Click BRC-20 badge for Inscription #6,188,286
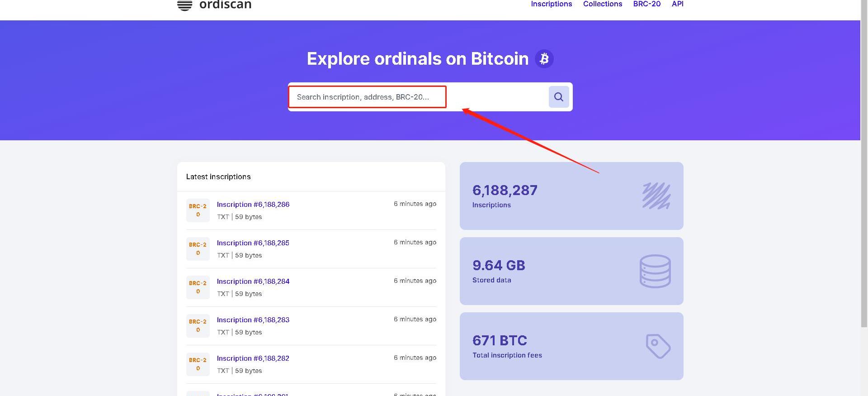Screen dimensions: 868x396 tap(198, 210)
